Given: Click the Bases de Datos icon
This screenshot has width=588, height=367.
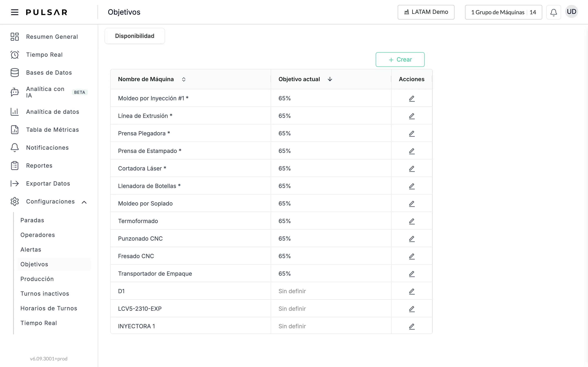Looking at the screenshot, I should (14, 73).
